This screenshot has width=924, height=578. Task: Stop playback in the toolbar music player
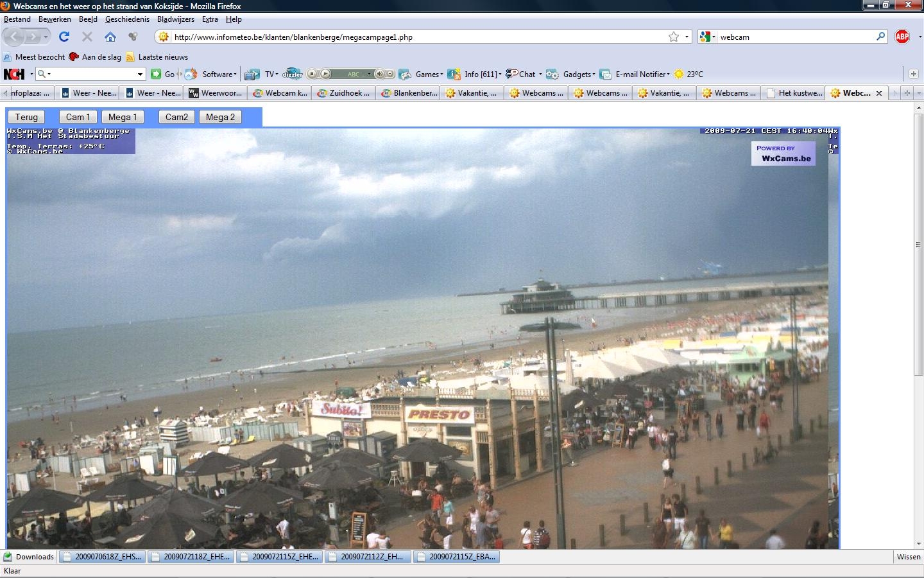(x=312, y=74)
